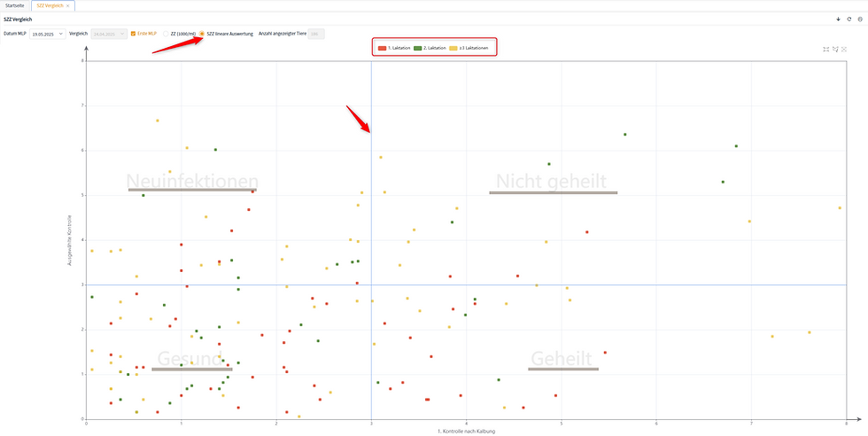868x436 pixels.
Task: Toggle the ≥3 Laktationen legend entry
Action: pyautogui.click(x=469, y=48)
